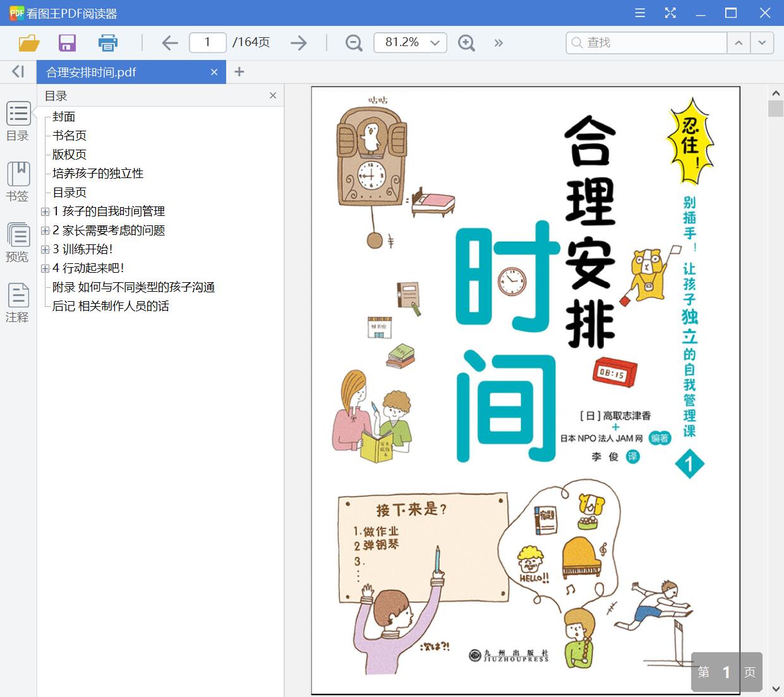
Task: Jump to 后记 相关制作人员的话
Action: tap(111, 306)
